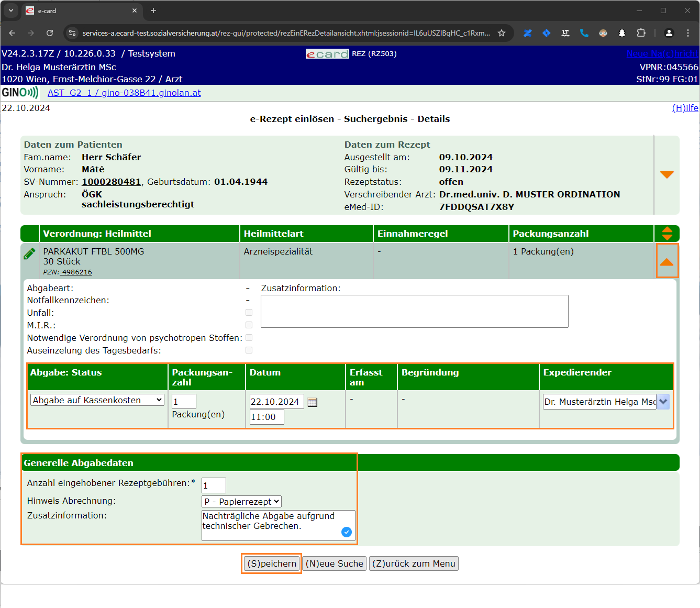Click the Packungsanzahl input field
The height and width of the screenshot is (608, 700).
184,402
